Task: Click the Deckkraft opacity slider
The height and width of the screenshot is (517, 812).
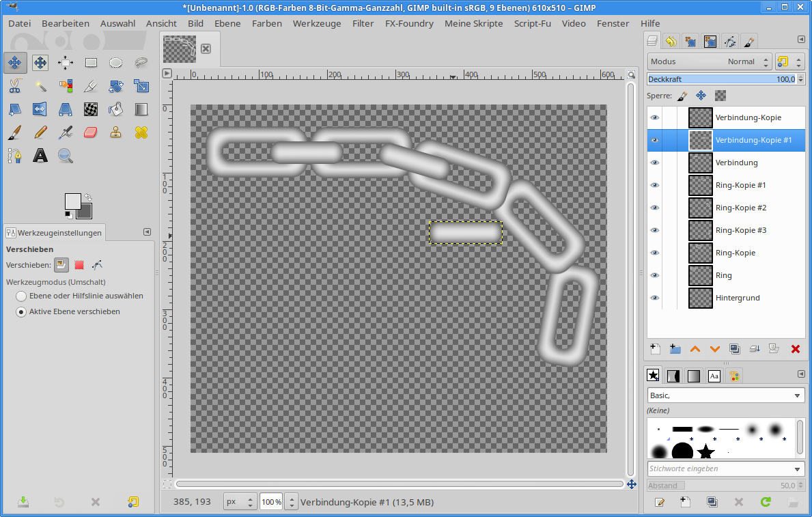Action: click(720, 79)
